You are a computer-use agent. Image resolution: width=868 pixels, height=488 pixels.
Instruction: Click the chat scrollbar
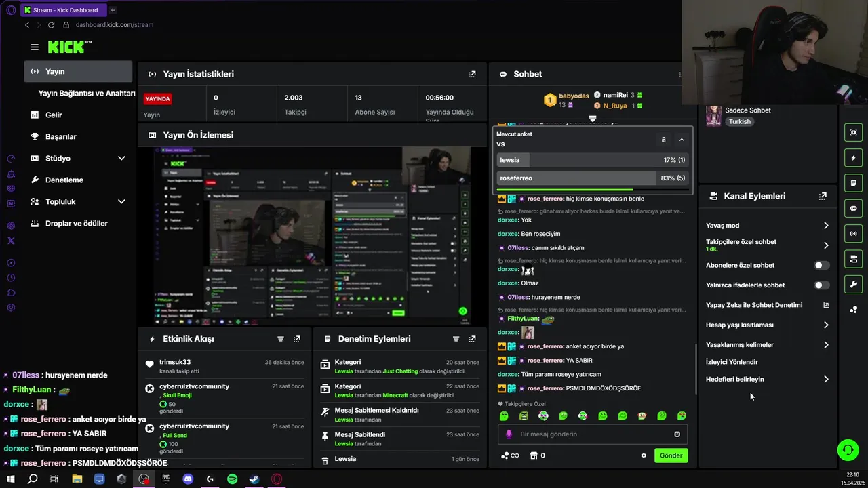pyautogui.click(x=696, y=369)
